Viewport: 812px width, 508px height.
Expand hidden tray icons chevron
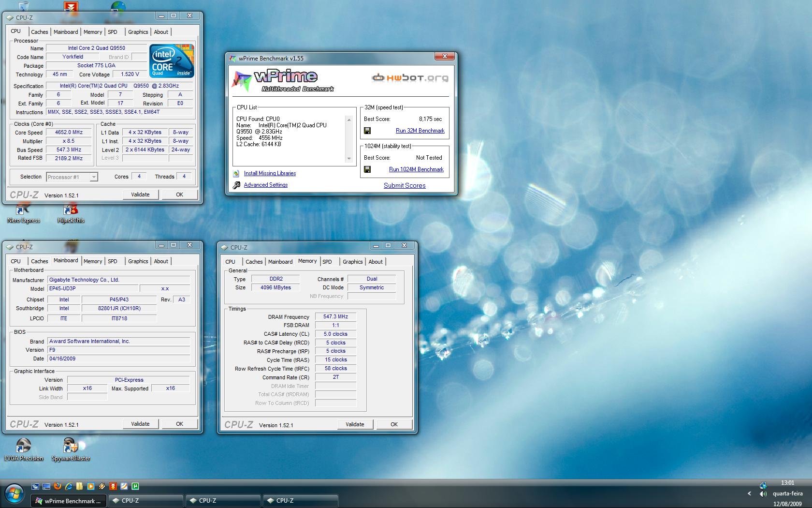pos(749,493)
